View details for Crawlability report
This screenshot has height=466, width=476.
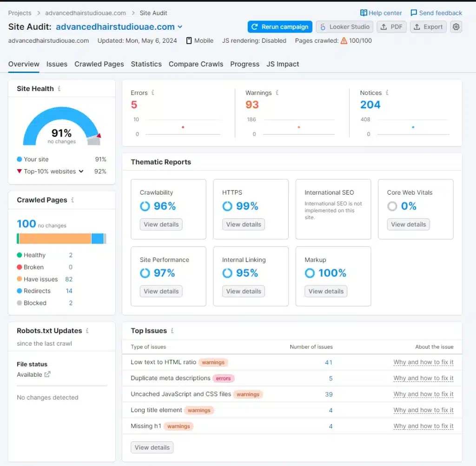coord(161,224)
